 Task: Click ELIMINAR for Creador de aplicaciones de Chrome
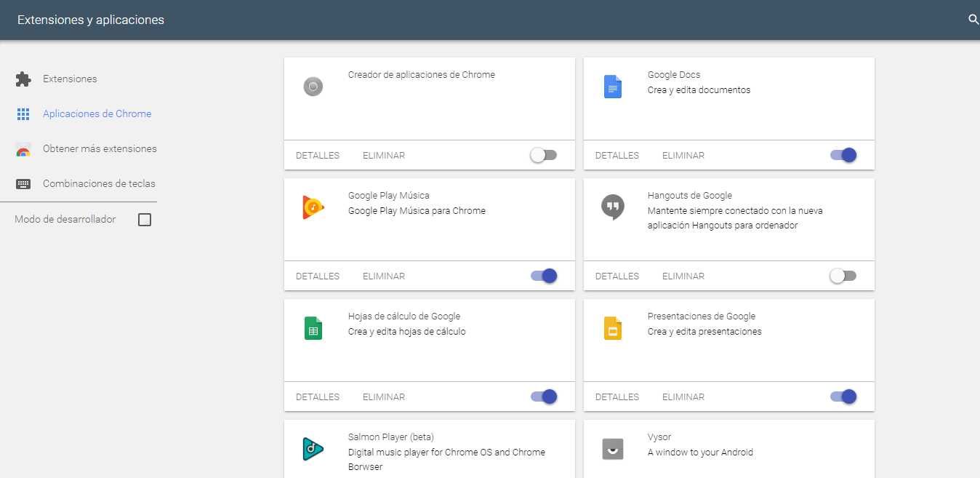384,156
